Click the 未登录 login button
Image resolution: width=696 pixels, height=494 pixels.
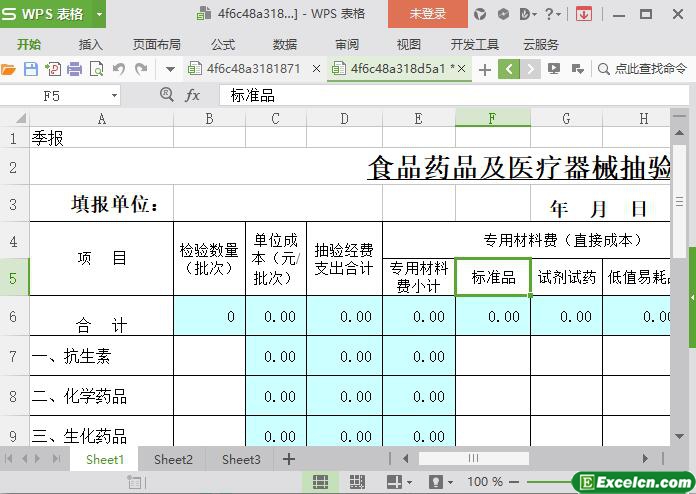pos(428,14)
